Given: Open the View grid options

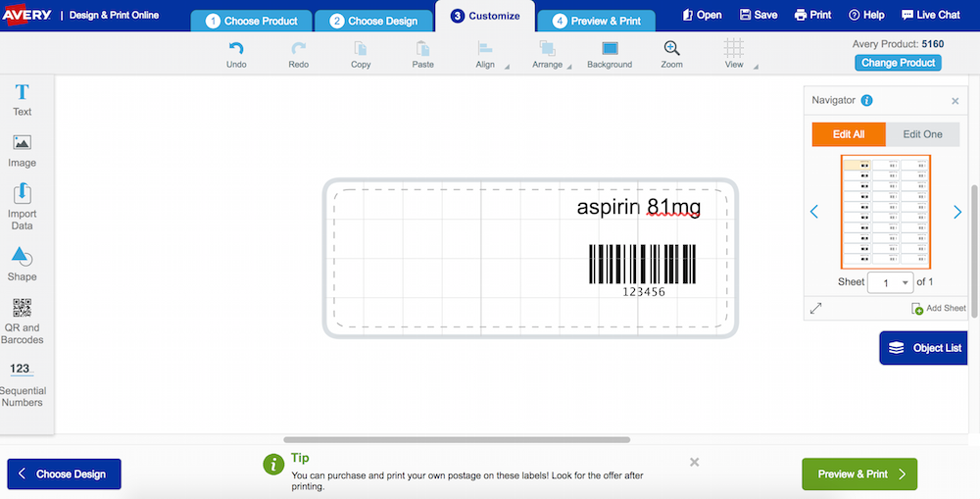Looking at the screenshot, I should point(735,54).
